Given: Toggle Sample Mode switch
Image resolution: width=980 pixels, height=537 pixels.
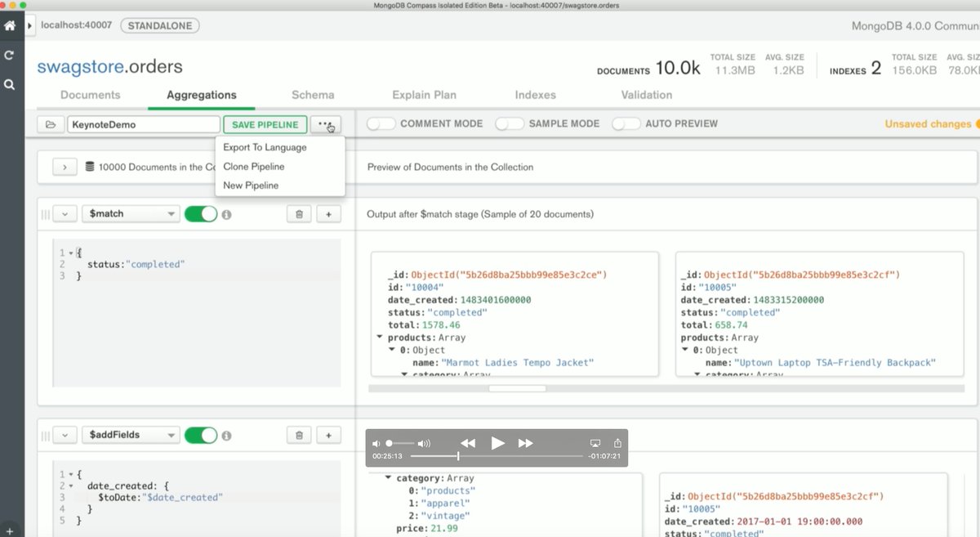Looking at the screenshot, I should click(510, 123).
